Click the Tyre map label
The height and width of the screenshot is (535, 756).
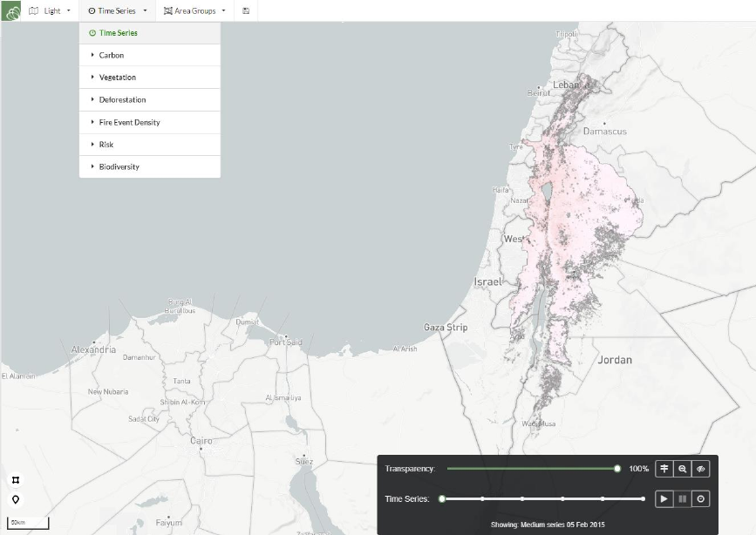tap(516, 146)
